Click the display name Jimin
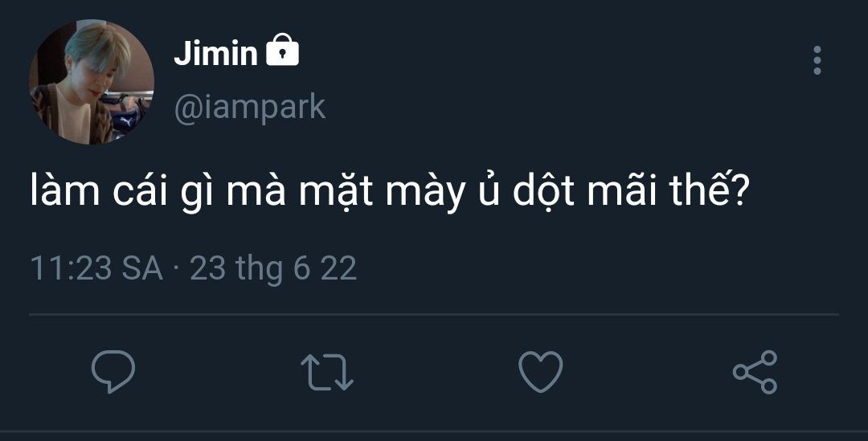 point(216,52)
